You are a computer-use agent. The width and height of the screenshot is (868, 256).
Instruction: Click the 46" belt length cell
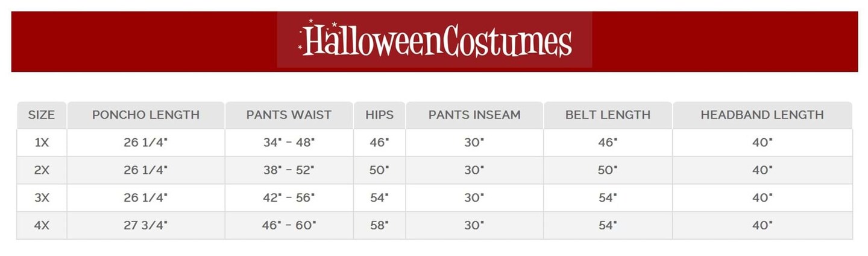608,142
